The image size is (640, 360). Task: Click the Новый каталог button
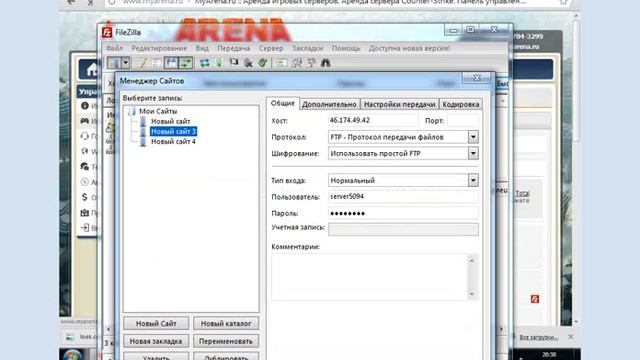point(226,323)
